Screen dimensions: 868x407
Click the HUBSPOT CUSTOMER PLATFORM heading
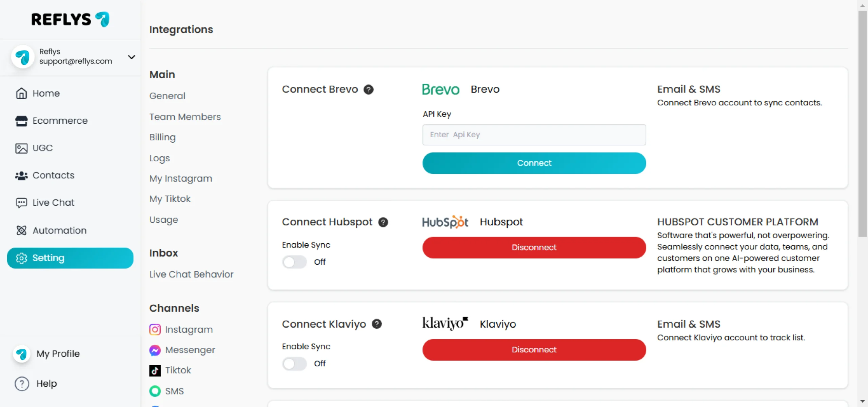pyautogui.click(x=737, y=222)
